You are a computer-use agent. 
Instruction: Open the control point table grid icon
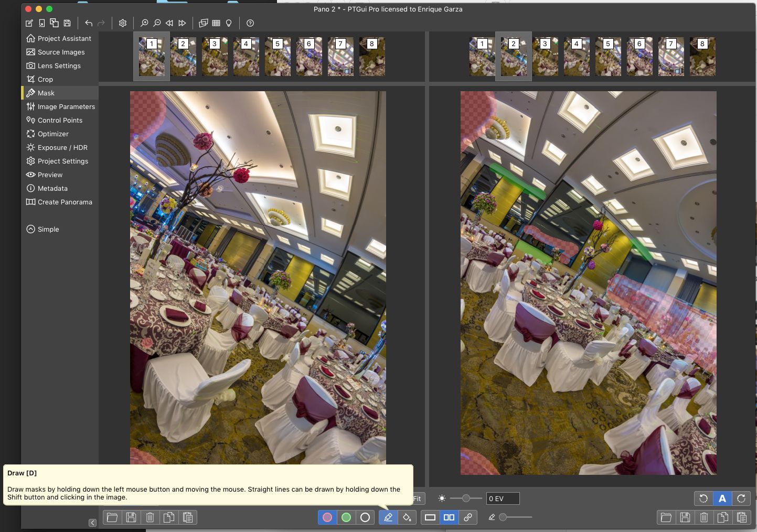tap(216, 23)
